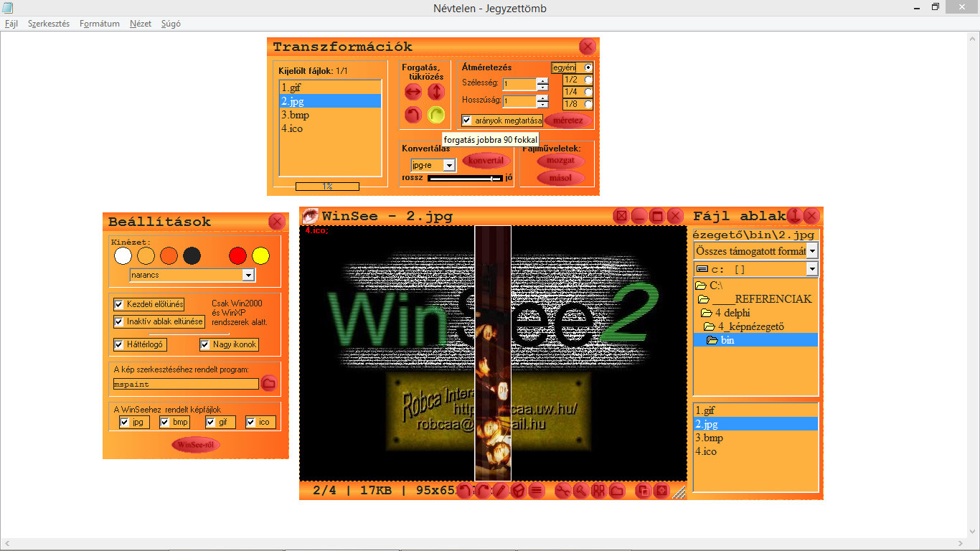Disable the 'Kezdeti előtűnés' checkbox

pyautogui.click(x=119, y=304)
